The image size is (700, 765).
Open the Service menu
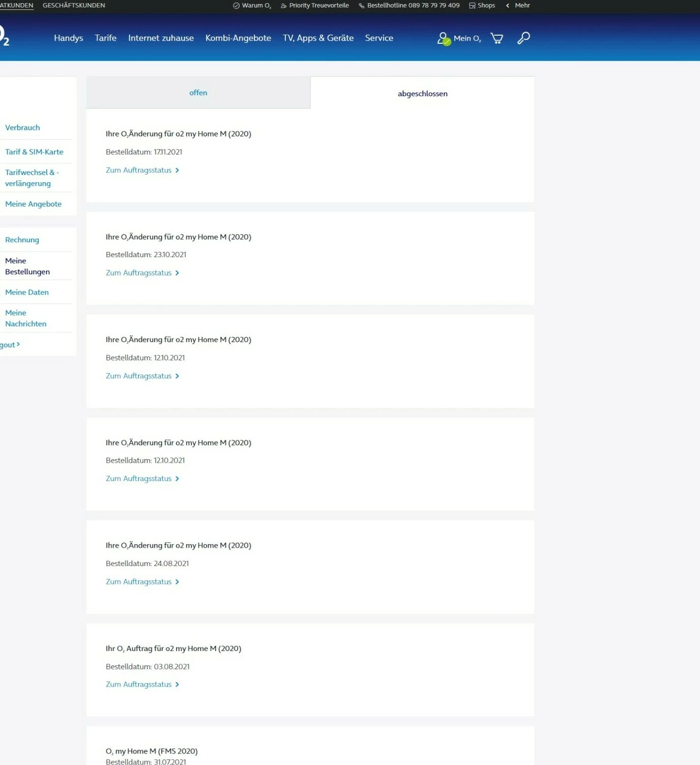(x=379, y=38)
